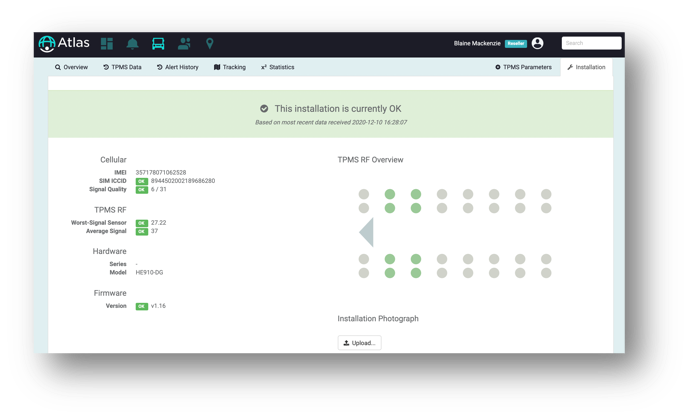Click the 'This installation is currently OK' message

tap(338, 108)
